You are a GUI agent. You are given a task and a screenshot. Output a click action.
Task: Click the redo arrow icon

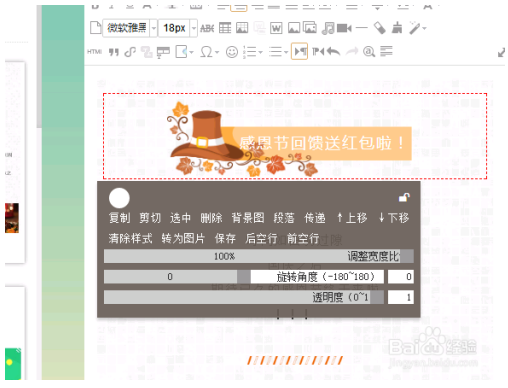click(x=352, y=52)
